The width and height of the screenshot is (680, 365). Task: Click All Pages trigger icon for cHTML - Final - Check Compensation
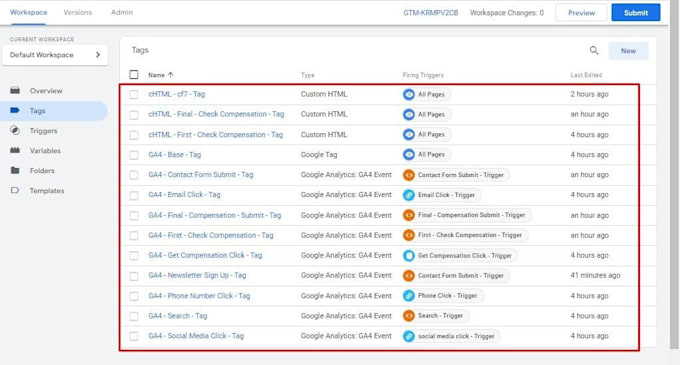click(x=409, y=114)
